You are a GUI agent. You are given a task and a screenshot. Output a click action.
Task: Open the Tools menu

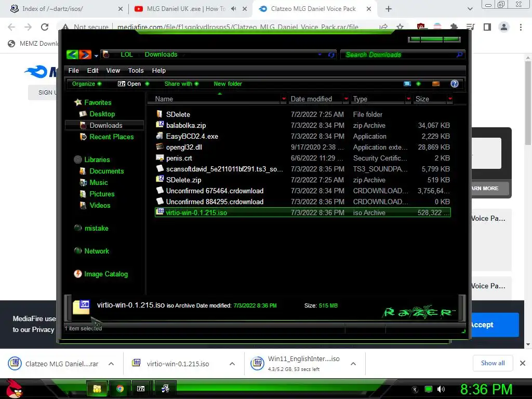(x=136, y=71)
